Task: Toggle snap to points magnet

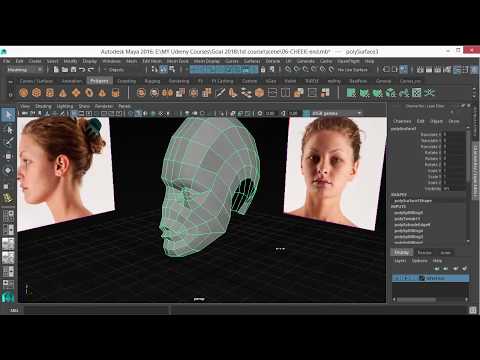Action: (305, 69)
